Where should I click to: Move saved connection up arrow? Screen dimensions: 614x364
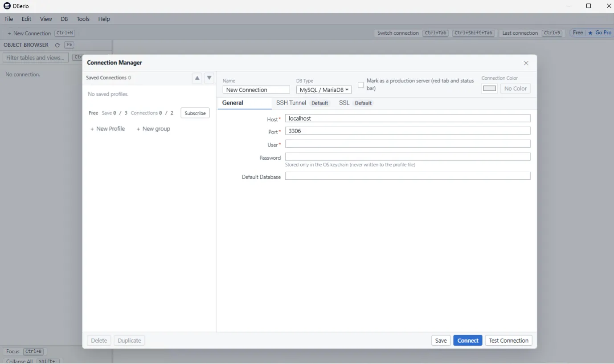click(197, 78)
